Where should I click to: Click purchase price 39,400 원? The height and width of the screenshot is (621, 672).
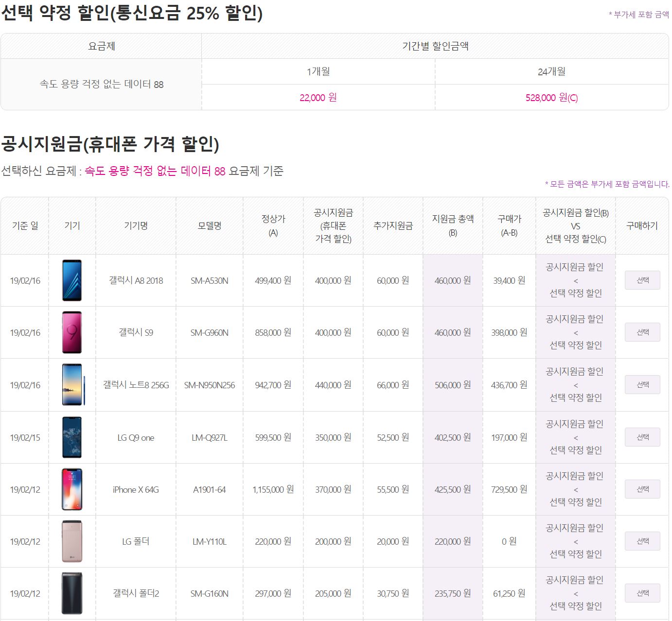pos(509,280)
